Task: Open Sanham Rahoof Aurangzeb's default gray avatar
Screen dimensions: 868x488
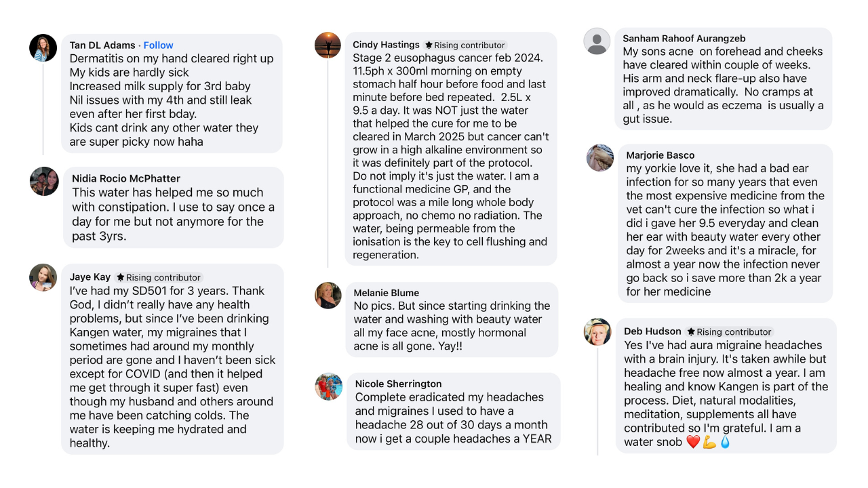Action: tap(597, 41)
